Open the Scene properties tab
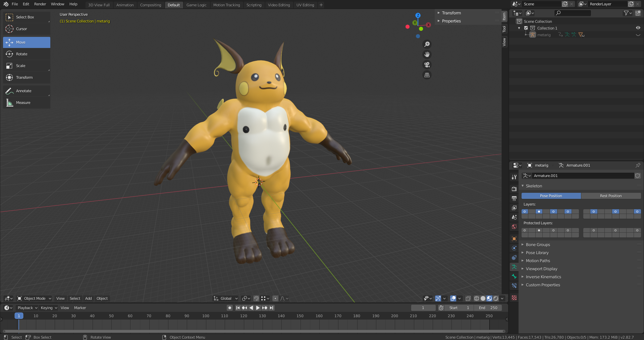The image size is (644, 340). (514, 217)
